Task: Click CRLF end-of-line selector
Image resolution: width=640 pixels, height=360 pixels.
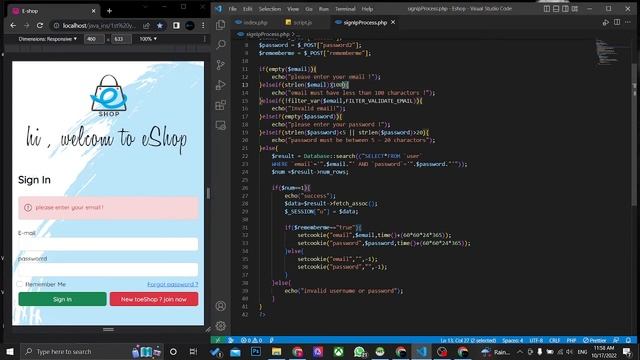Action: pyautogui.click(x=554, y=340)
